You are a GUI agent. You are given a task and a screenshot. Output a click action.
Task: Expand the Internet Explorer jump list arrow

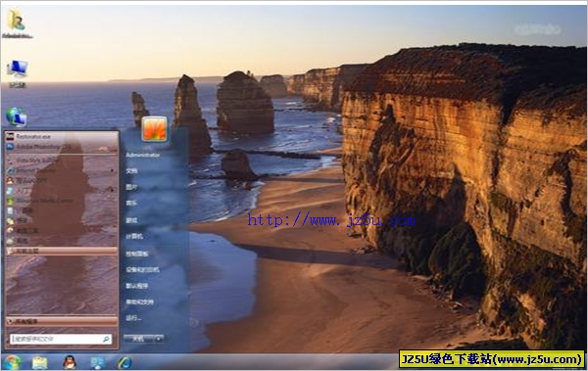112,170
